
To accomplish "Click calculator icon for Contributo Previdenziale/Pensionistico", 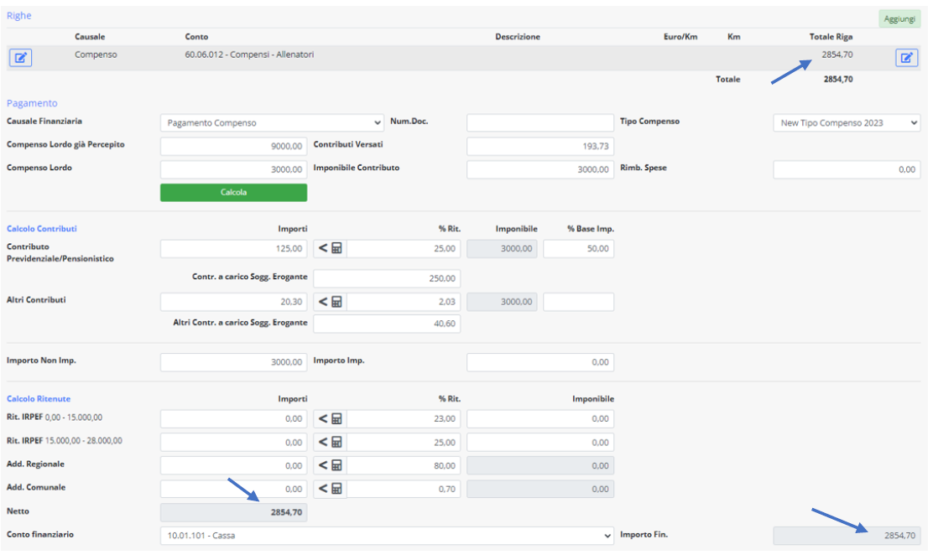I will click(x=330, y=249).
